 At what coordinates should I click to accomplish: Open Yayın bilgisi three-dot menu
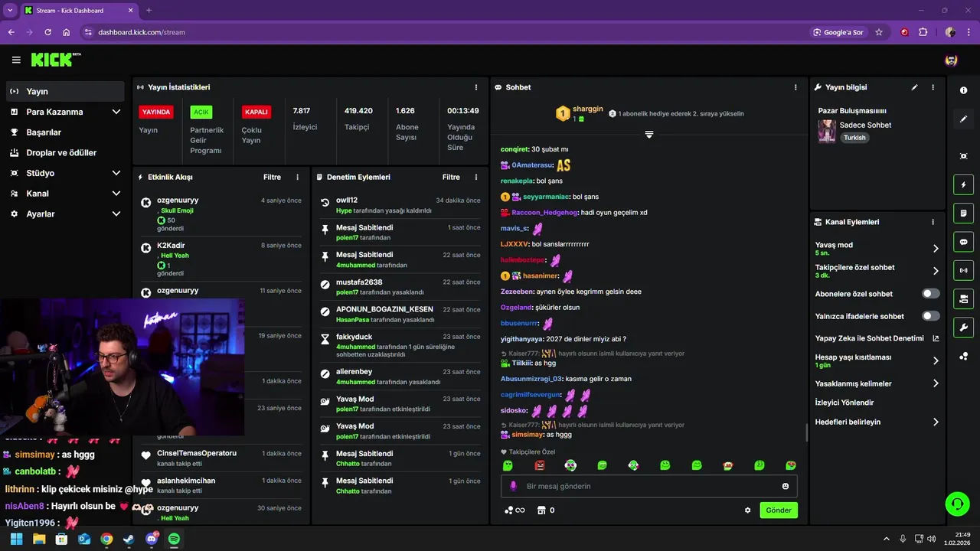(933, 87)
